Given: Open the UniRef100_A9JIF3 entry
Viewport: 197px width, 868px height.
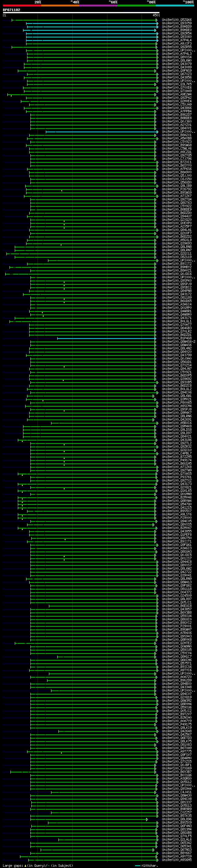Looking at the screenshot, I should (176, 43).
